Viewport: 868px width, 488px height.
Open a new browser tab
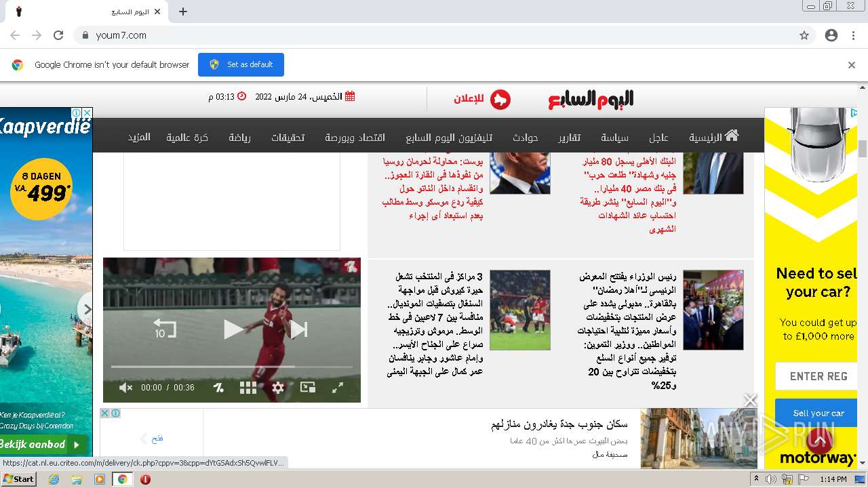[183, 12]
